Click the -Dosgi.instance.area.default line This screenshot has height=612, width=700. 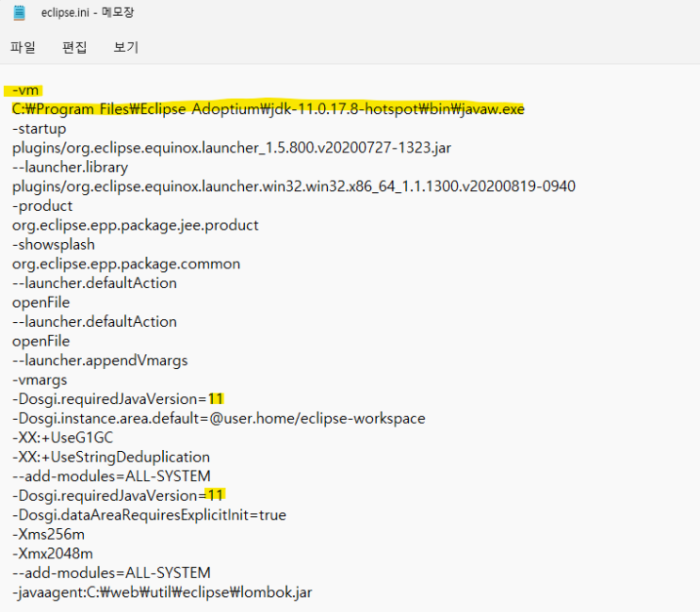(219, 418)
